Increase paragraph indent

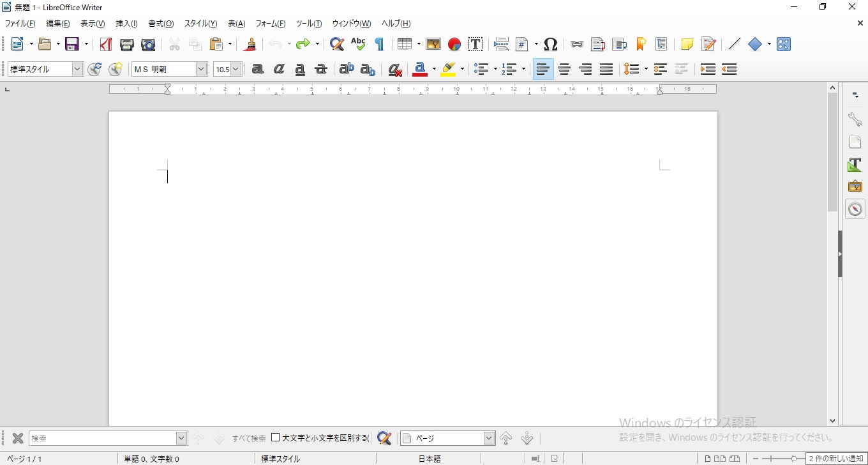[708, 69]
